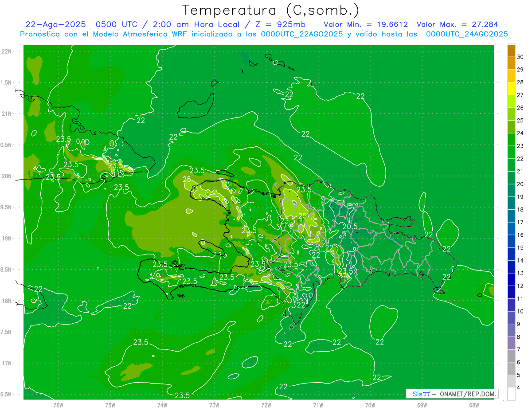This screenshot has height=411, width=532.
Task: Click the "28" label on color scale
Action: coord(520,82)
